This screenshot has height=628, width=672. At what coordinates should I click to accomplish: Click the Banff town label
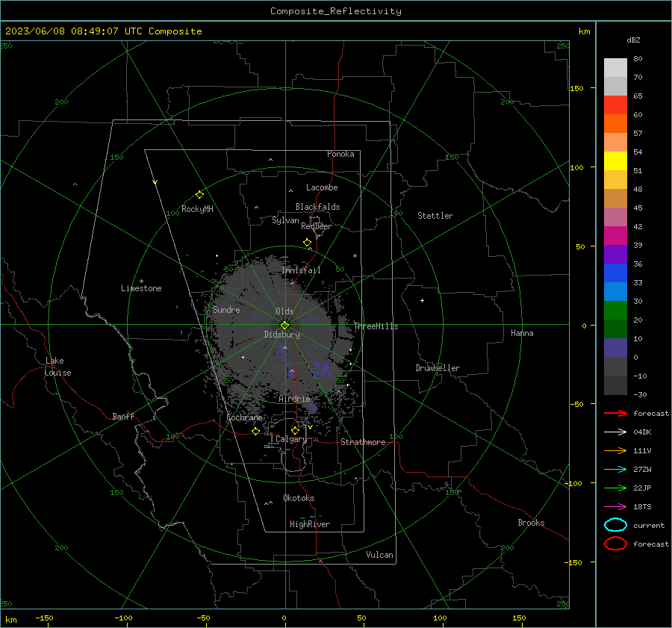123,416
